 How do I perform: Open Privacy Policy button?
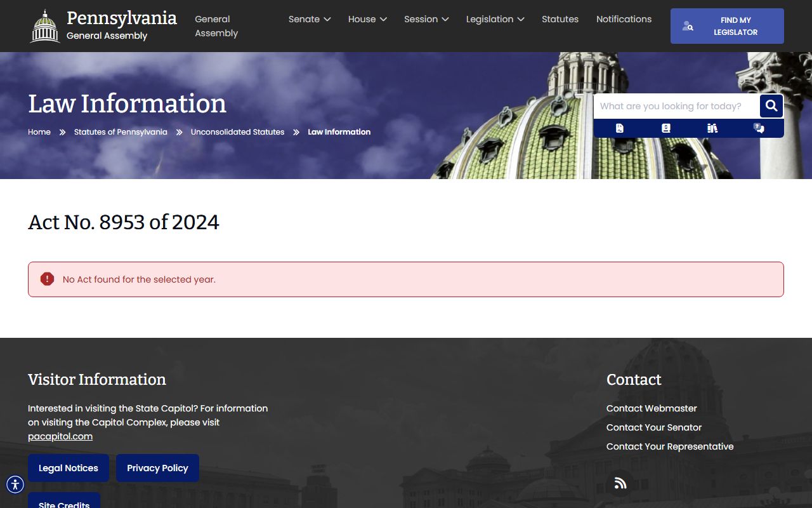click(157, 468)
